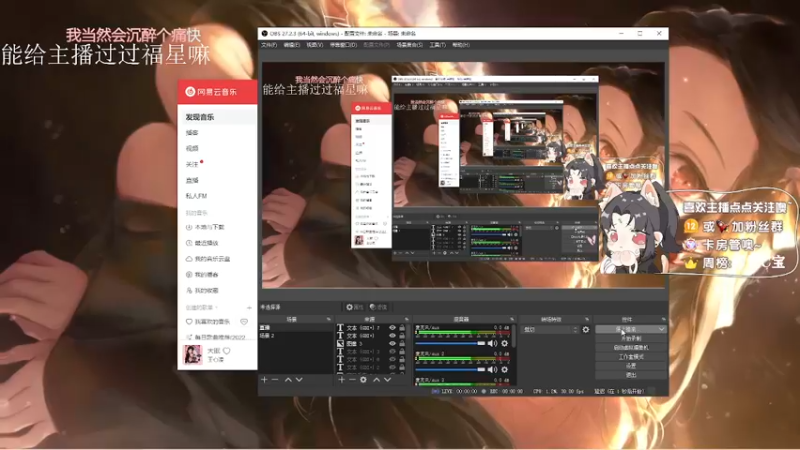Image resolution: width=800 pixels, height=450 pixels.
Task: Remove the selected scene in the 场景 panel
Action: [275, 380]
